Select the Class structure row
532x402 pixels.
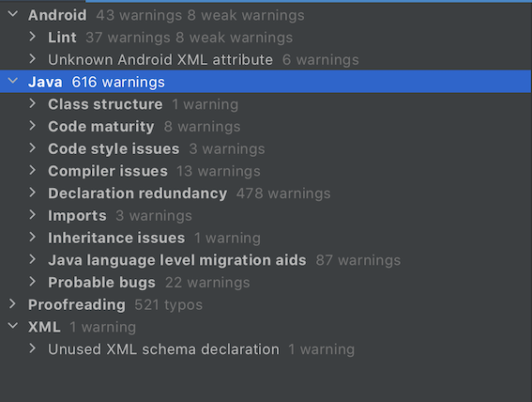pos(266,104)
